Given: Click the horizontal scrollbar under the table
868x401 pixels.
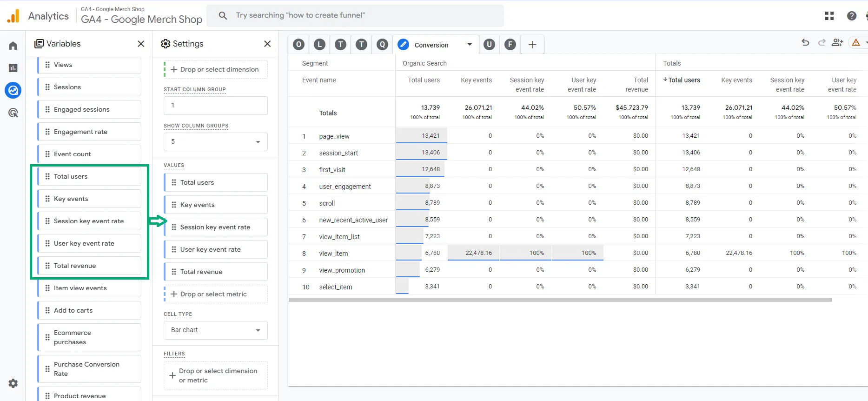Looking at the screenshot, I should pyautogui.click(x=560, y=300).
